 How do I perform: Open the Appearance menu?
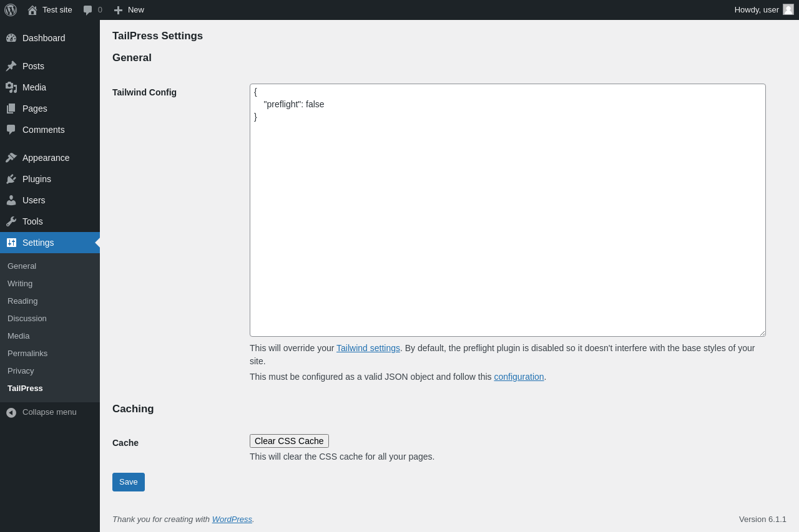(x=50, y=158)
